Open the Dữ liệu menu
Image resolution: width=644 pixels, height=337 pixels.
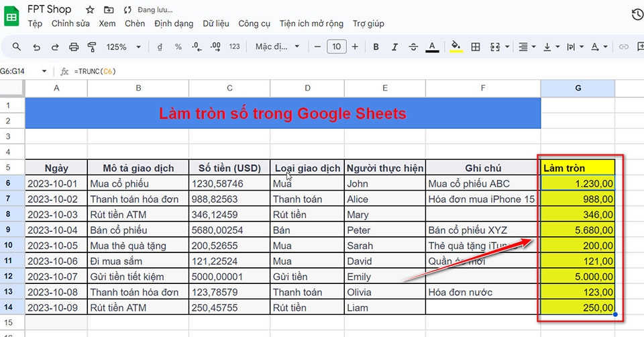point(216,24)
